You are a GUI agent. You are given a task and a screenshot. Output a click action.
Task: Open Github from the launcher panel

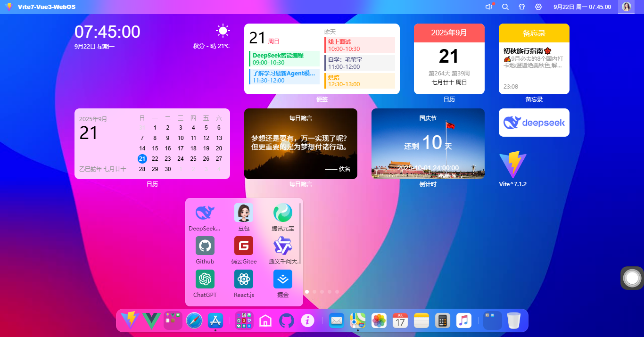205,247
